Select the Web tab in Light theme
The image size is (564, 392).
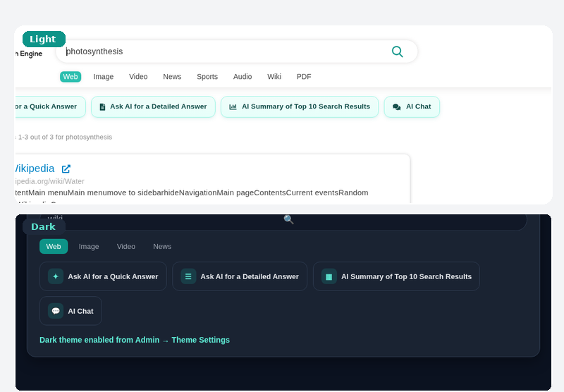tap(70, 77)
